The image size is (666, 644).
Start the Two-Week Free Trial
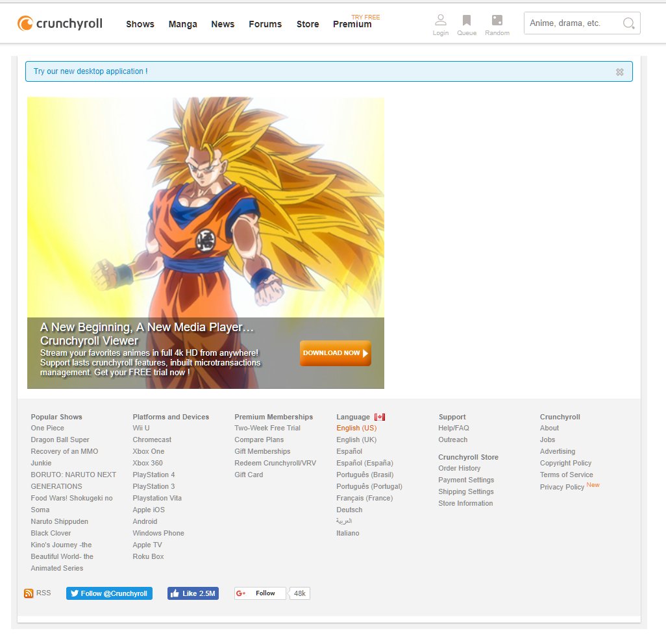pos(267,428)
